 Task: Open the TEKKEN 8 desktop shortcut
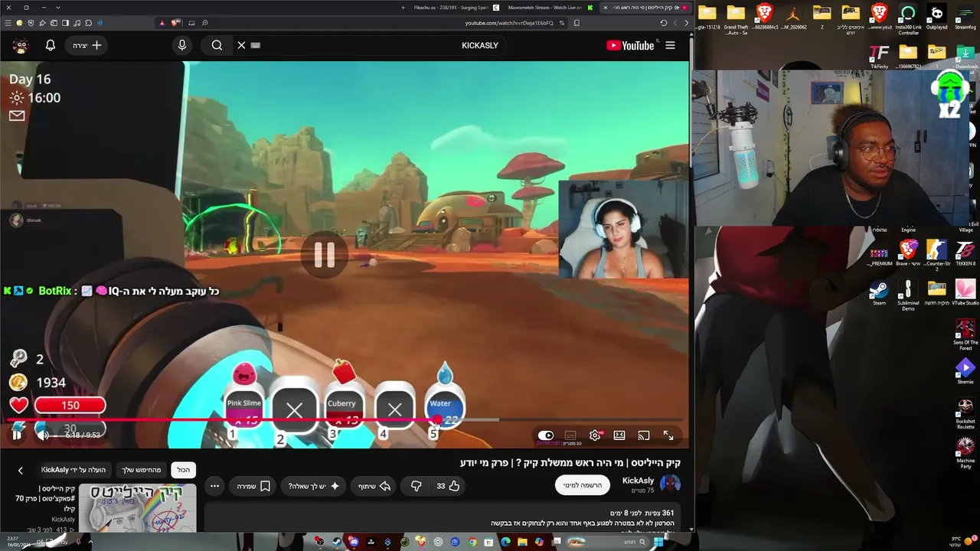(x=965, y=253)
